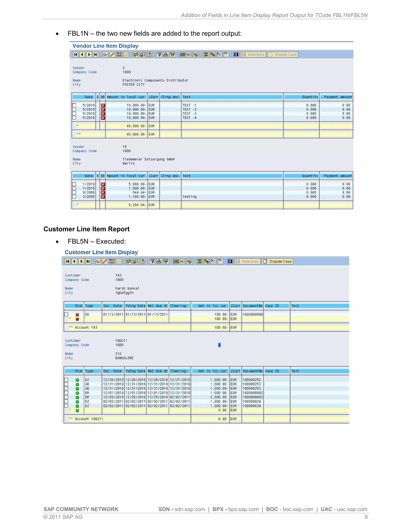Go to previous item in Vendor Line Item toolbar
The image size is (411, 532).
coord(82,55)
